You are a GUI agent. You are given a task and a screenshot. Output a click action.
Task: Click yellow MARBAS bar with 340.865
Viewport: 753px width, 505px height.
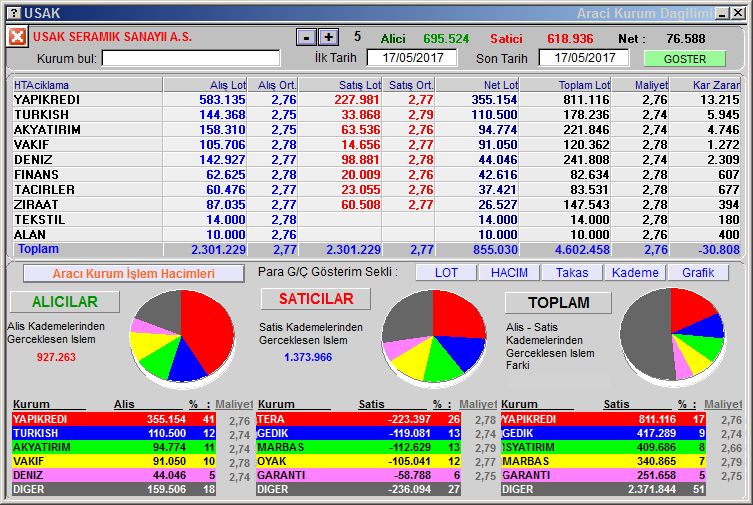603,461
